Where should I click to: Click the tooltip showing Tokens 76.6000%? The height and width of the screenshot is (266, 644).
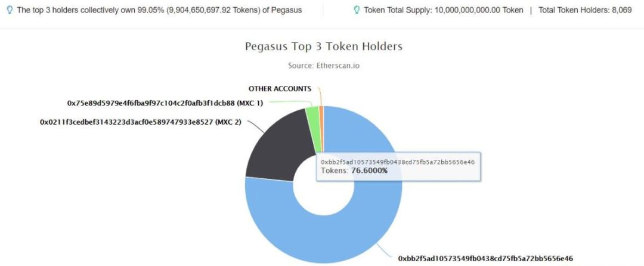click(x=398, y=166)
